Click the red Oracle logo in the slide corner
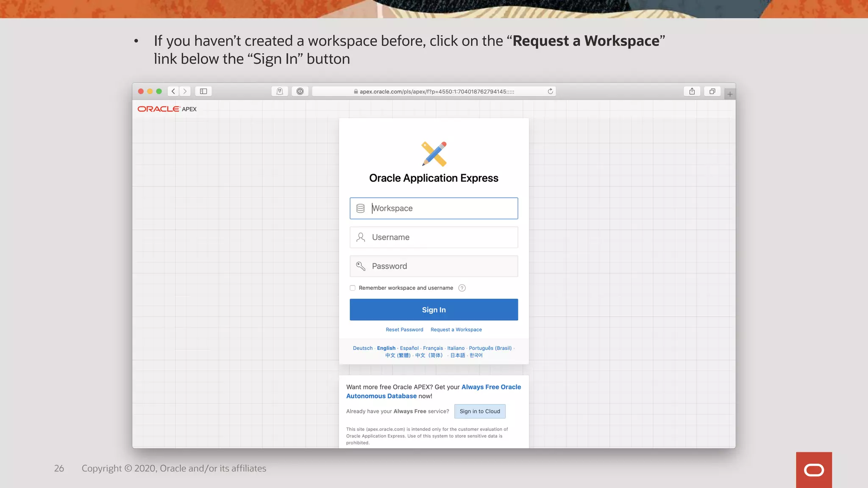 point(814,470)
